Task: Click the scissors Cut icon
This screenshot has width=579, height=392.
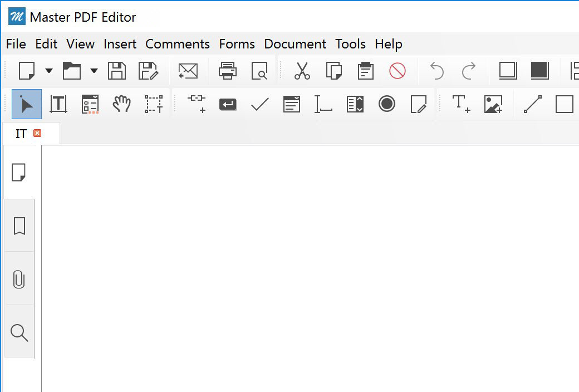Action: 302,71
